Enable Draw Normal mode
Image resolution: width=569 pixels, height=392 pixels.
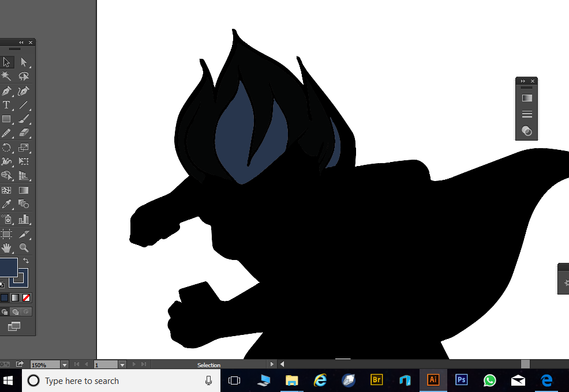pos(5,312)
